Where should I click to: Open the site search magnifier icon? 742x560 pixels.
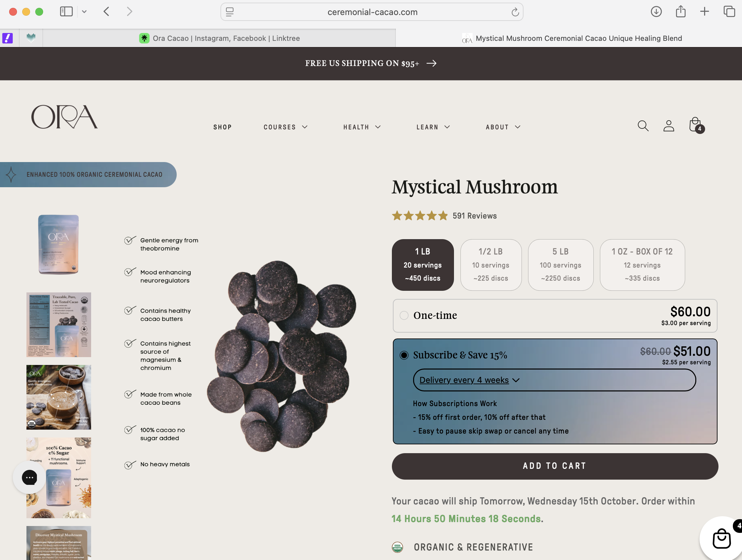pyautogui.click(x=643, y=126)
